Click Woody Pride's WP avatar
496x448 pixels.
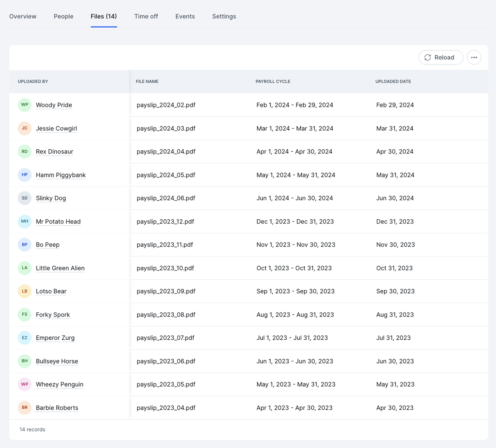pos(24,105)
